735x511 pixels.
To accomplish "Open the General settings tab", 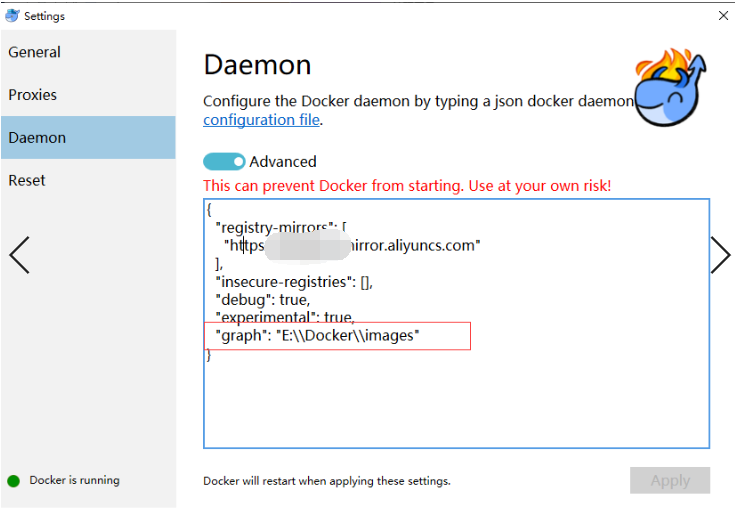I will (35, 52).
